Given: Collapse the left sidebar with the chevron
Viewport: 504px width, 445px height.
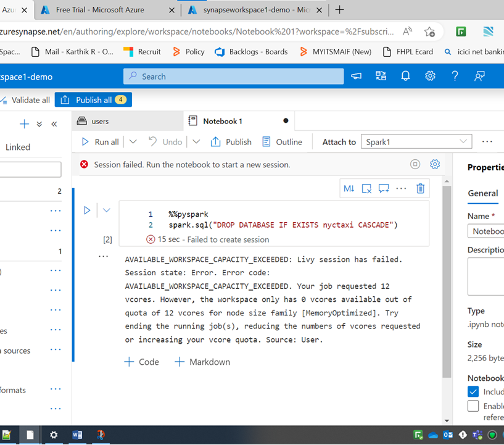Looking at the screenshot, I should coord(54,123).
